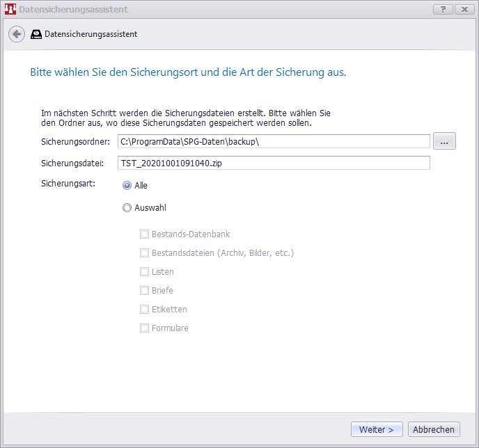479x448 pixels.
Task: Choose the Auswahl backup type option
Action: [127, 207]
